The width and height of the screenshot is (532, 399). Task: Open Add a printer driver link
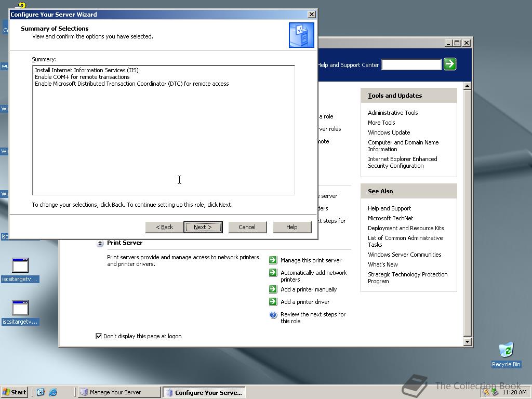tap(304, 302)
